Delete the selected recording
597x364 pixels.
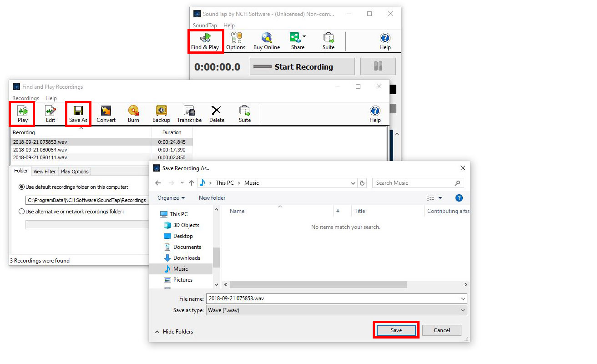pos(217,113)
